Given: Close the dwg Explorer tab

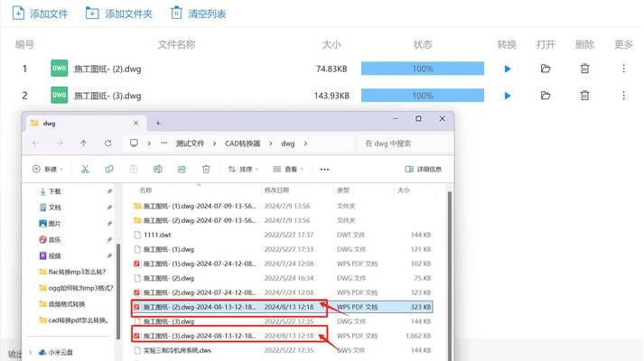Looking at the screenshot, I should (x=136, y=123).
